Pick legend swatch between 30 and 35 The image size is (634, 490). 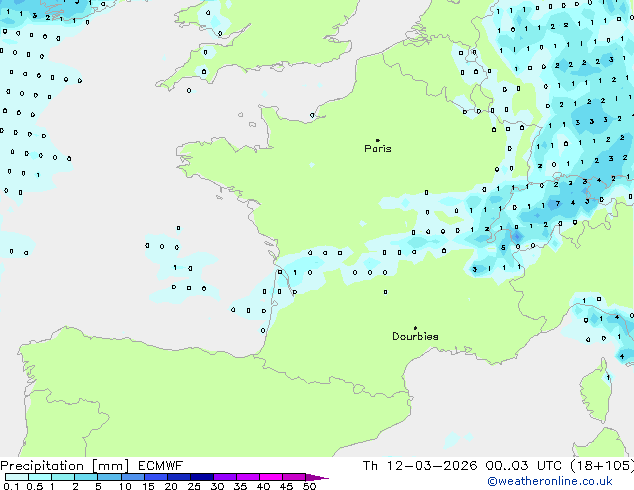tap(225, 477)
